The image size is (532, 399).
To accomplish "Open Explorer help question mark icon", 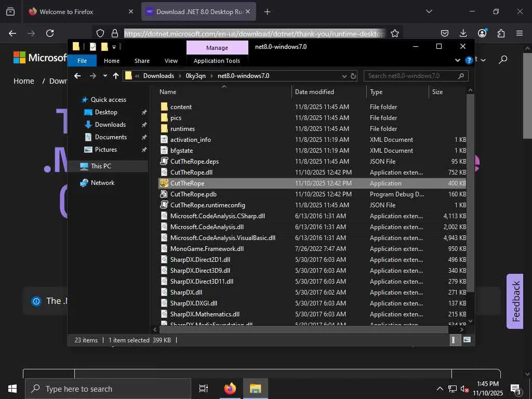I will click(469, 60).
